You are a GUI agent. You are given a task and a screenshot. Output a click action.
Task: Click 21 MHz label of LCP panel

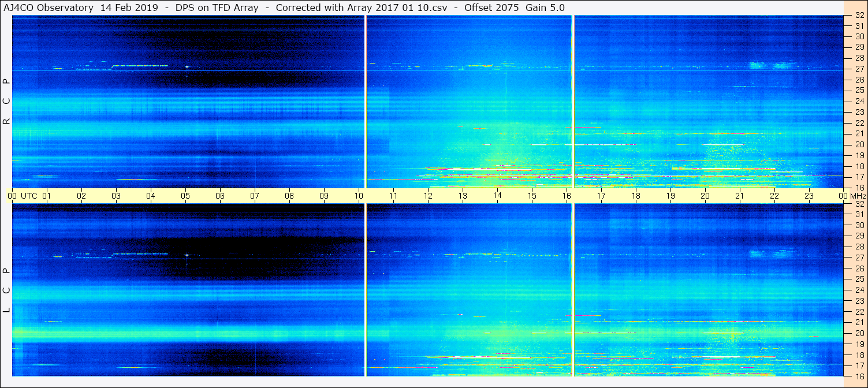point(859,323)
